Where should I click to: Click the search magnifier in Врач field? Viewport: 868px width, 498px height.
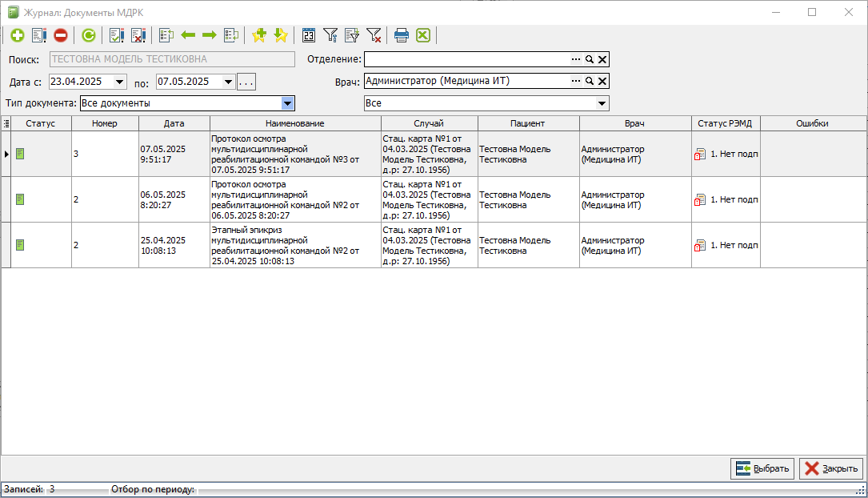590,81
